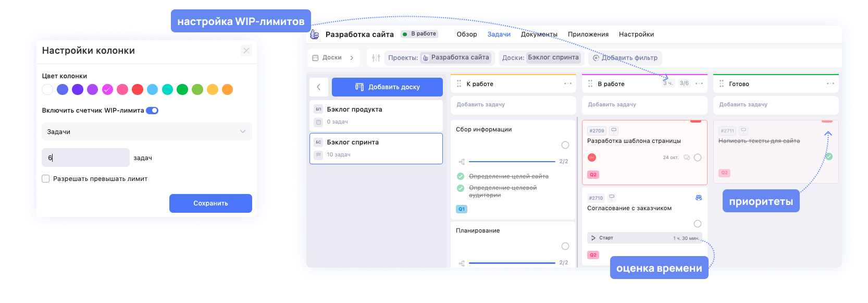
Task: Click drag handle of Готово column
Action: [x=722, y=84]
